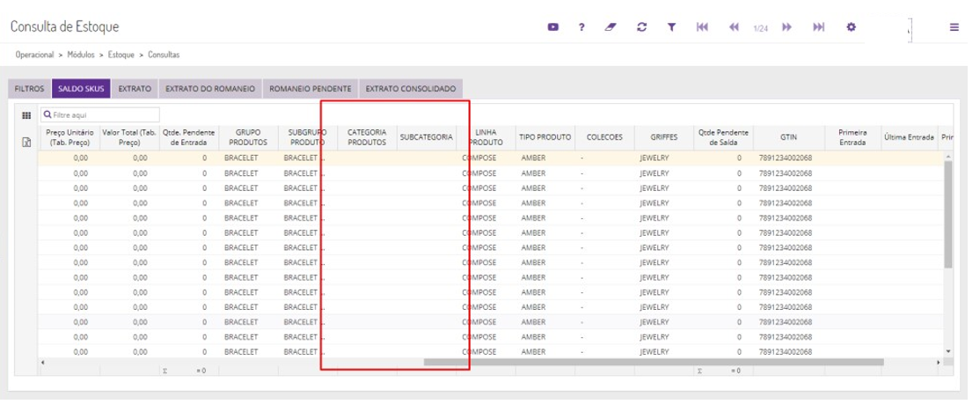Switch to the EXTRATO CONSOLIDADO tab
This screenshot has width=980, height=419.
410,89
